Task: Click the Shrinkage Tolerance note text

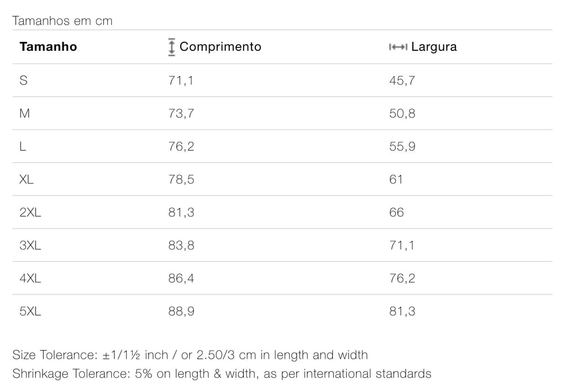Action: point(221,373)
